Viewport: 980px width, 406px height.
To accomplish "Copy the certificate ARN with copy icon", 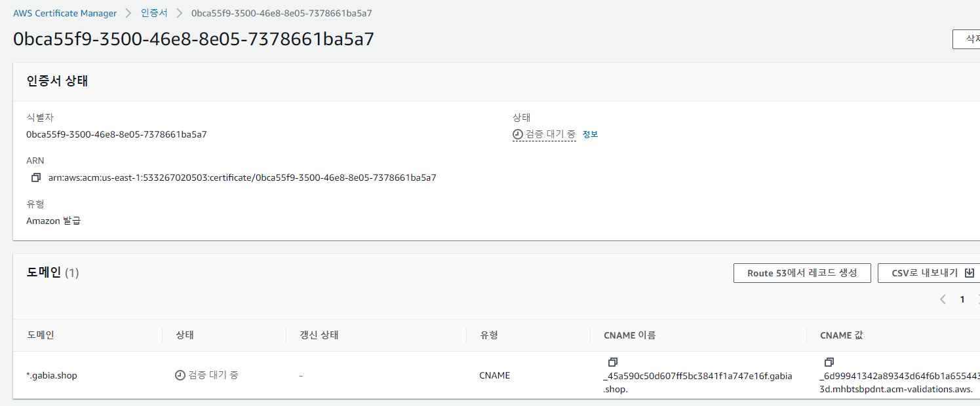I will [x=36, y=177].
